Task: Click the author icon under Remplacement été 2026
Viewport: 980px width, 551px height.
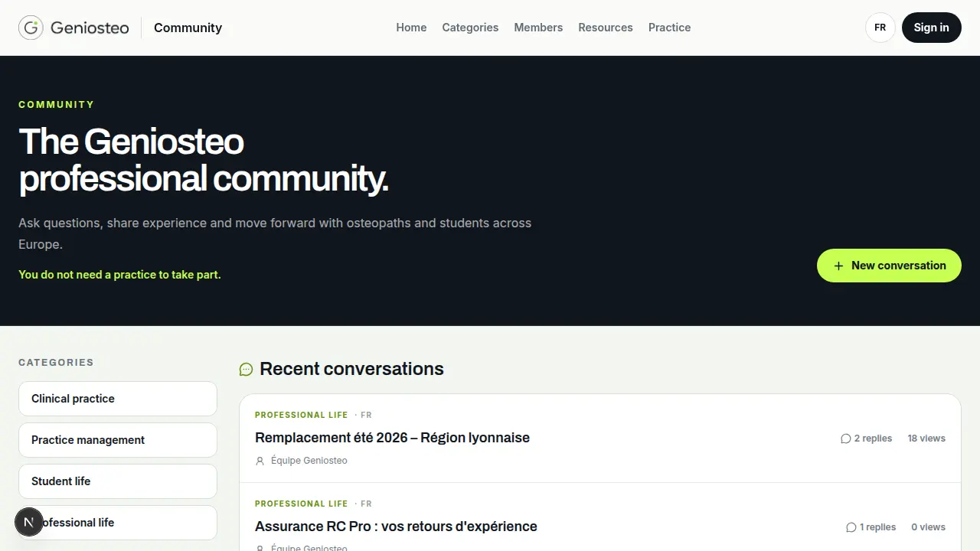Action: 260,461
